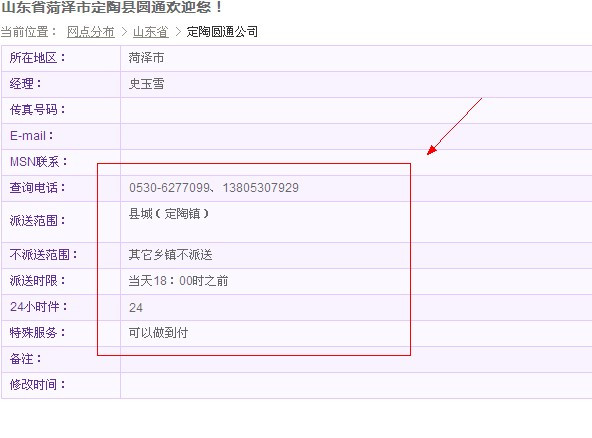The width and height of the screenshot is (592, 438).
Task: Open the 网点分布 breadcrumb link
Action: point(91,32)
